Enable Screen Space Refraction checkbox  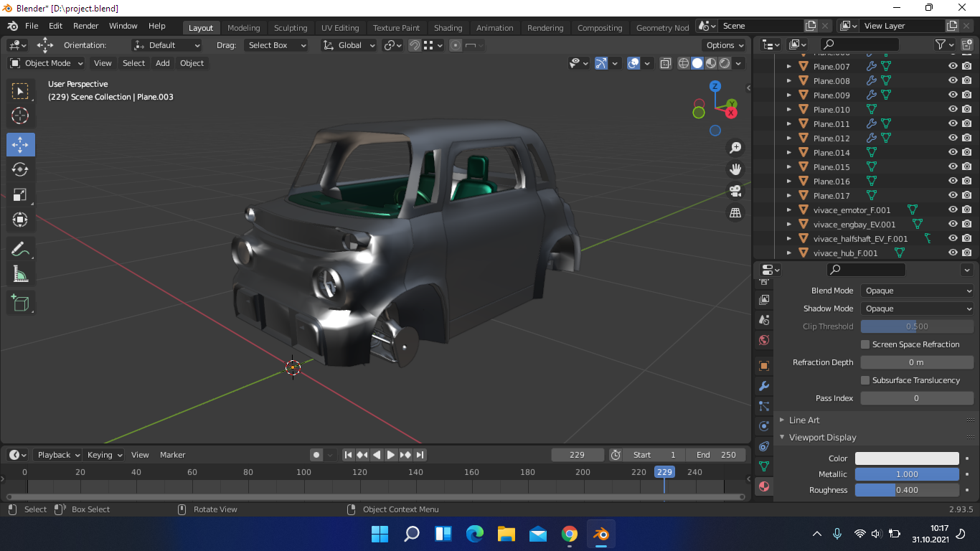pyautogui.click(x=865, y=344)
